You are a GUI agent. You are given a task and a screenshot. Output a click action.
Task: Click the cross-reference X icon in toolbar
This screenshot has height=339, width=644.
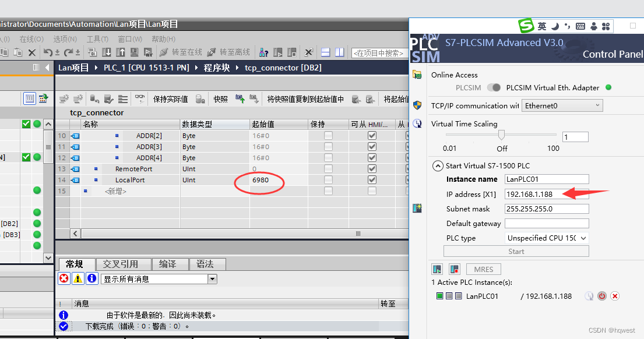point(309,52)
